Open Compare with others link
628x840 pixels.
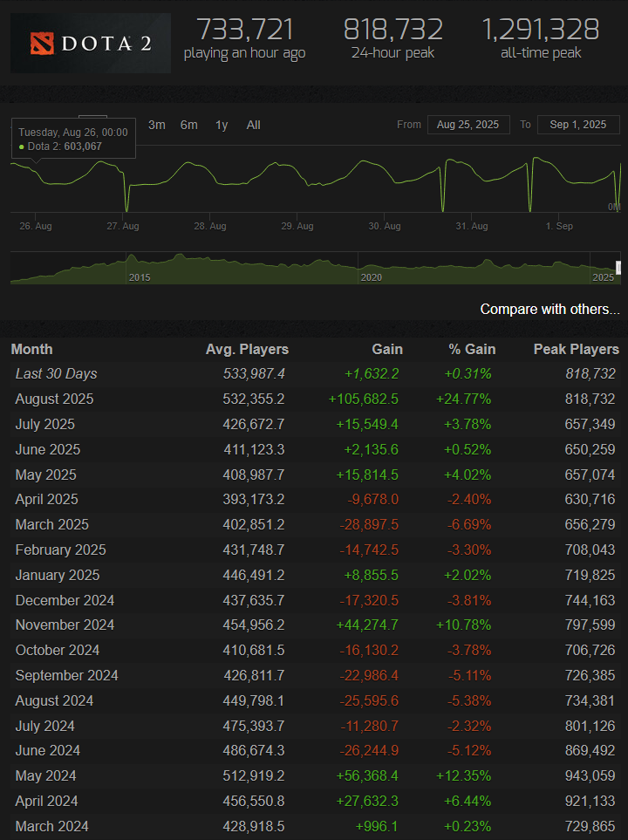point(549,310)
